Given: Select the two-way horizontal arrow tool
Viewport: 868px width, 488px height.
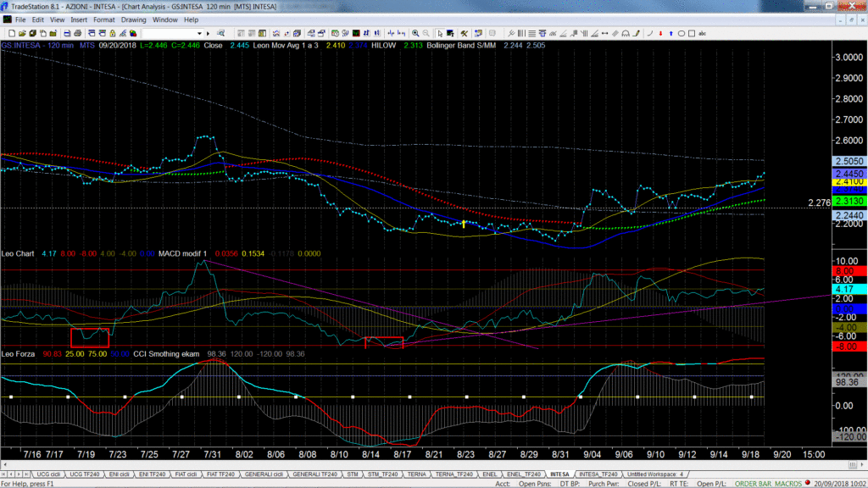Looking at the screenshot, I should pyautogui.click(x=604, y=33).
